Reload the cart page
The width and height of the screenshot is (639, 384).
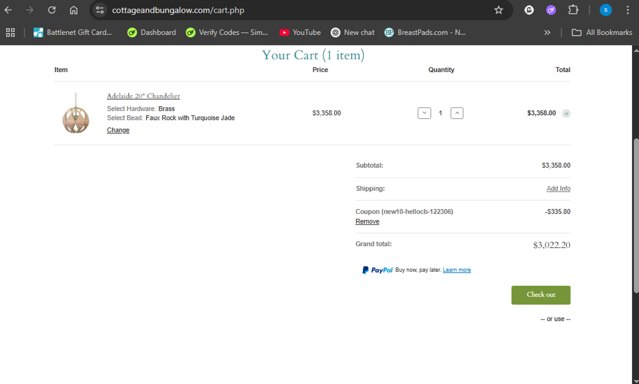click(x=51, y=10)
